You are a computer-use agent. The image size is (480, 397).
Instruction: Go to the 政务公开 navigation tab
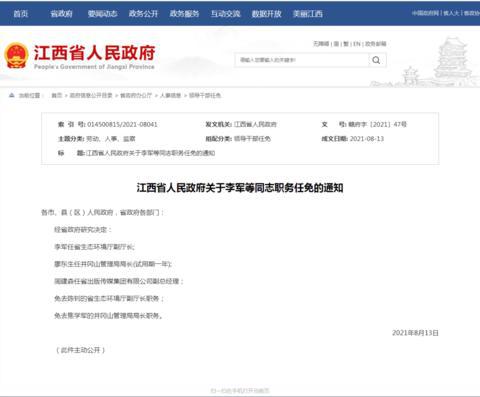143,14
